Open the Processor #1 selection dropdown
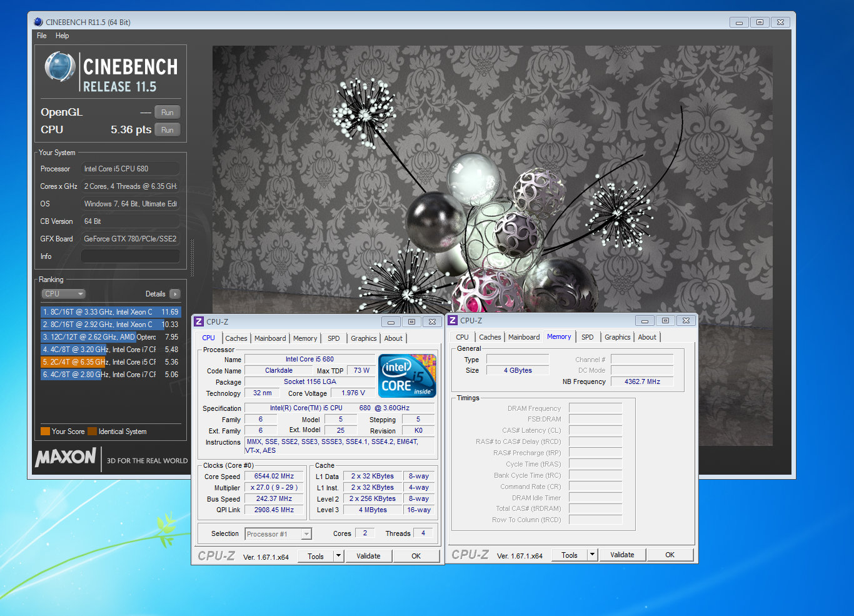Screen dimensions: 854x616 (x=278, y=534)
